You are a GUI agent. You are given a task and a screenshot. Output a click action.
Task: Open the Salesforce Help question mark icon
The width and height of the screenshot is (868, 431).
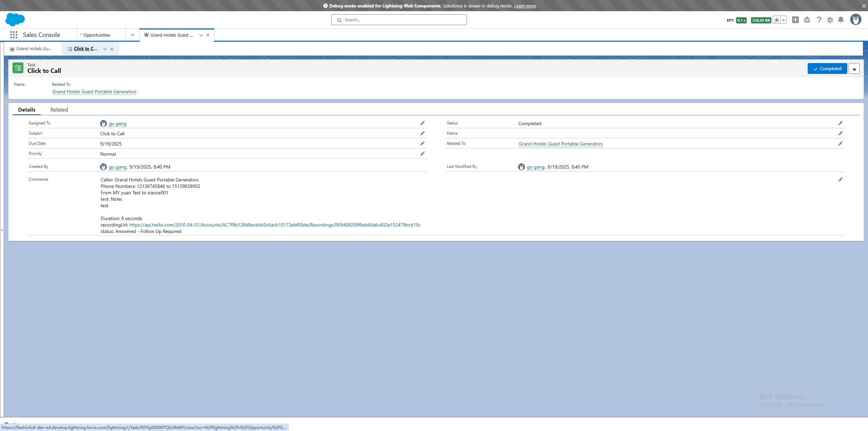pyautogui.click(x=819, y=20)
